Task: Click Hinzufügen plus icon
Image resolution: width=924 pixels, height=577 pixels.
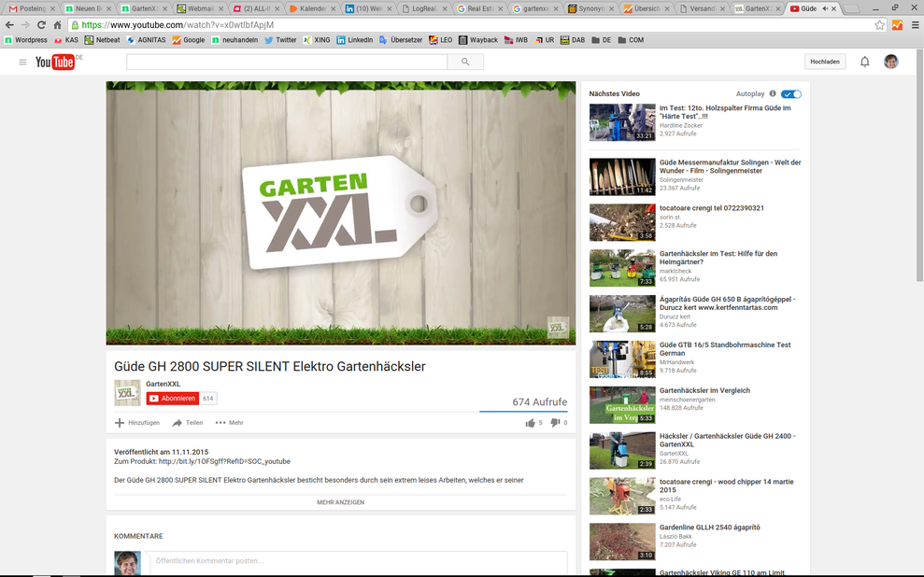Action: [119, 423]
